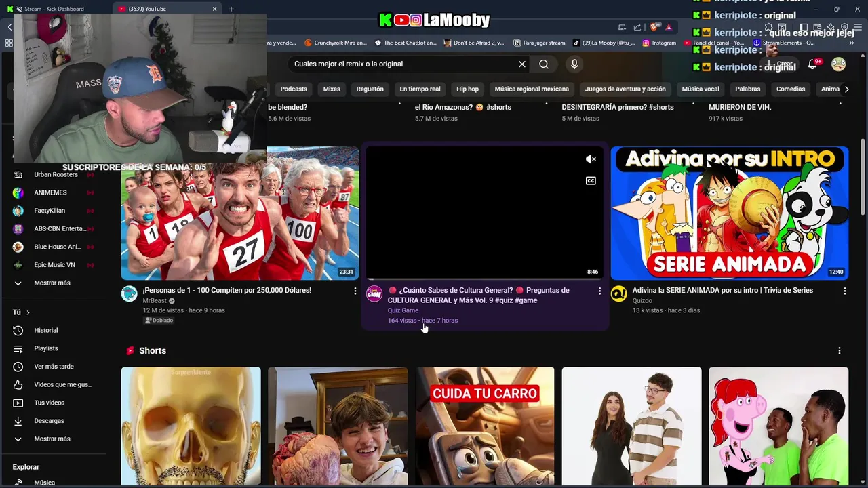
Task: Start voice search with microphone icon
Action: (574, 64)
